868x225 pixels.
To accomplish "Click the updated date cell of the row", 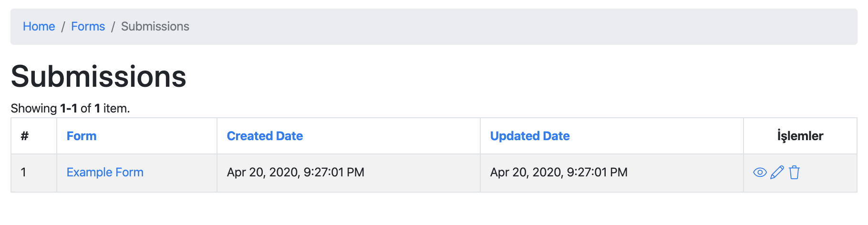I will point(612,173).
